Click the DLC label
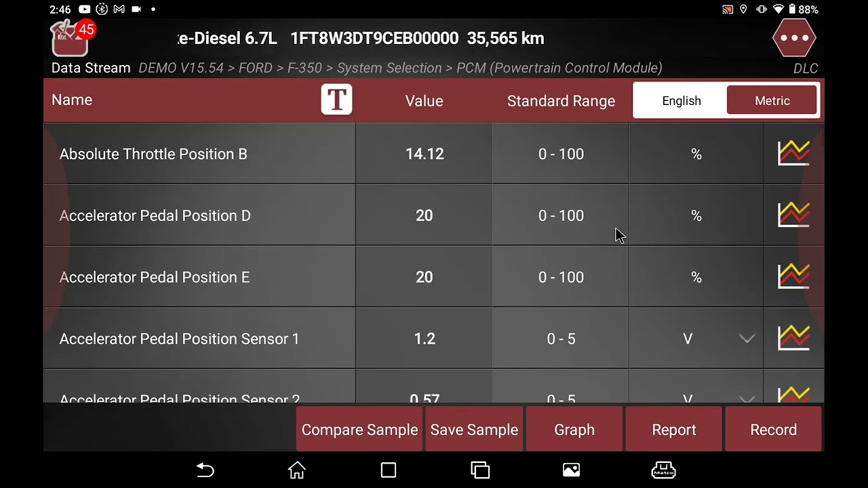The width and height of the screenshot is (868, 488). click(806, 68)
